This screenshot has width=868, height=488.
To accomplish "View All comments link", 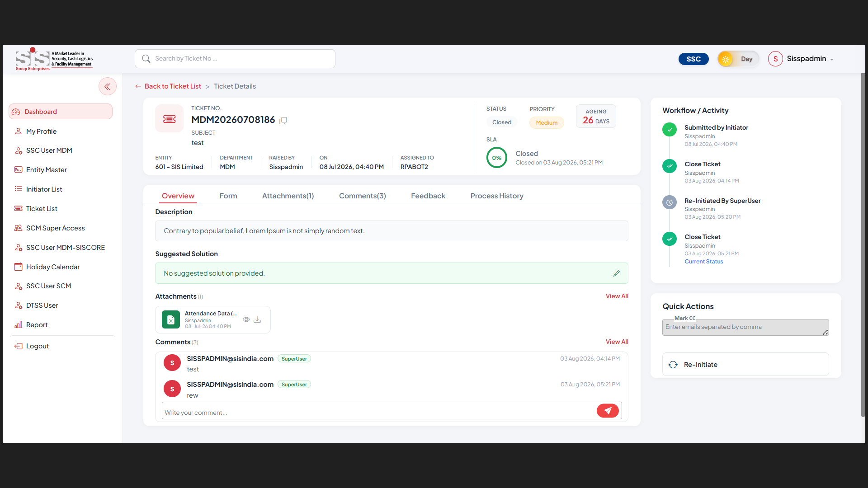I will tap(617, 342).
